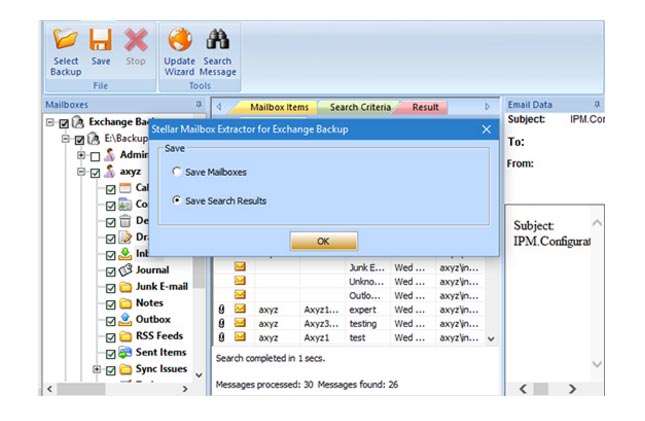Expand the Admin mailbox node
645x421 pixels.
(x=81, y=155)
